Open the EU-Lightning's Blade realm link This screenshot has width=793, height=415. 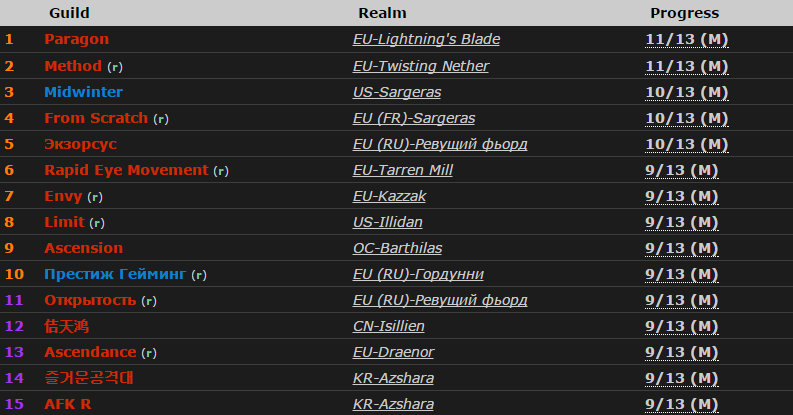point(426,39)
